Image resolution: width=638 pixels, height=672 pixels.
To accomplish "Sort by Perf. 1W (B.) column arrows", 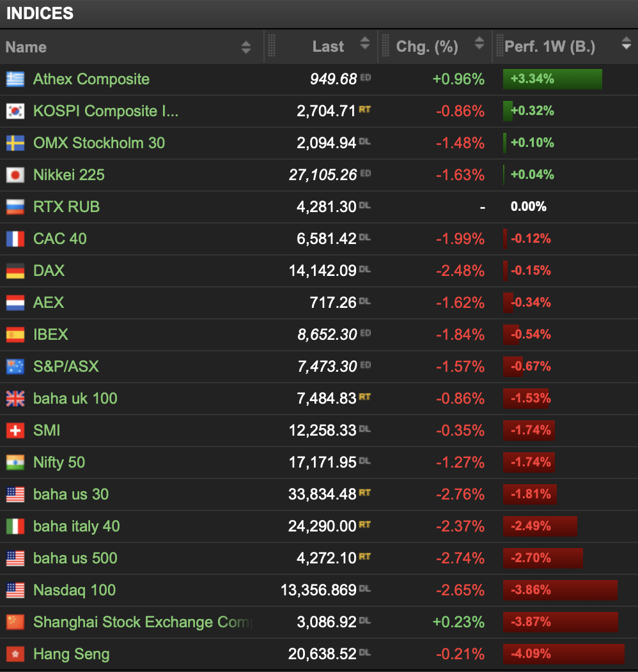I will pyautogui.click(x=626, y=43).
